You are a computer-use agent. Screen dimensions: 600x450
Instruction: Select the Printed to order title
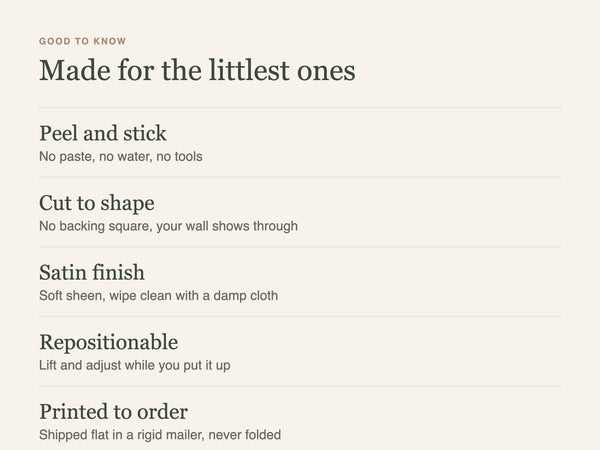[114, 412]
